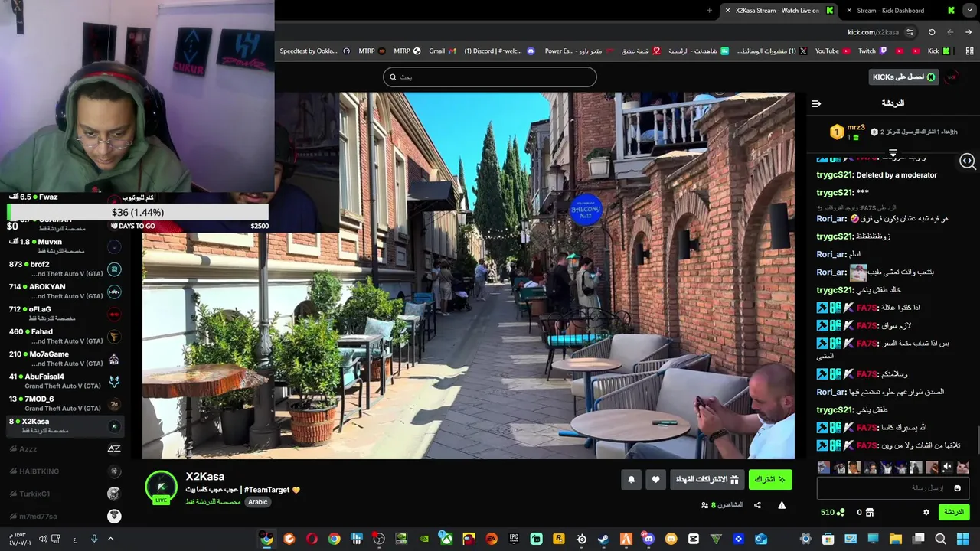Select offline channel Azzz in the sidebar
The width and height of the screenshot is (980, 551).
point(64,449)
